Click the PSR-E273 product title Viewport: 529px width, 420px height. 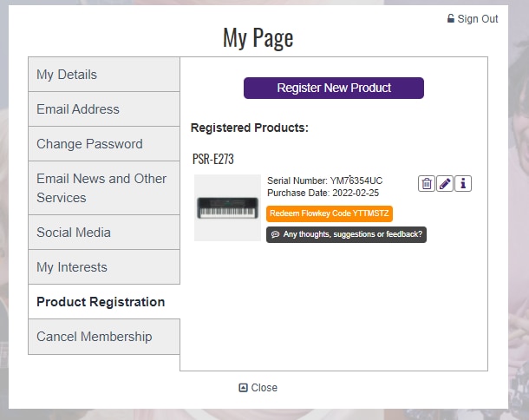212,159
